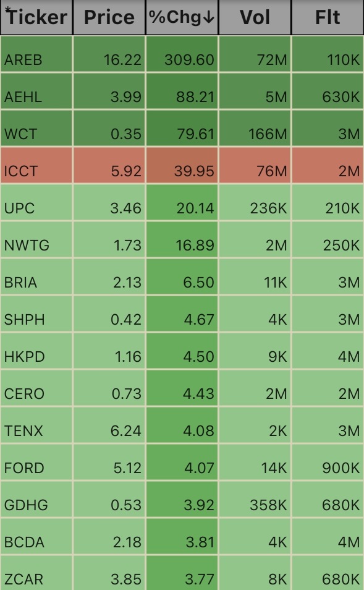Open the WCT ticker symbol
The image size is (364, 590).
click(x=20, y=134)
